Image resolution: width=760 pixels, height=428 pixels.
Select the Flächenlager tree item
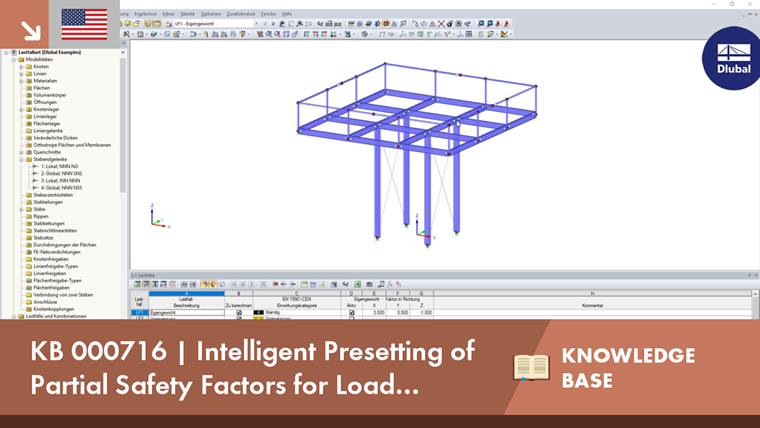pos(47,124)
